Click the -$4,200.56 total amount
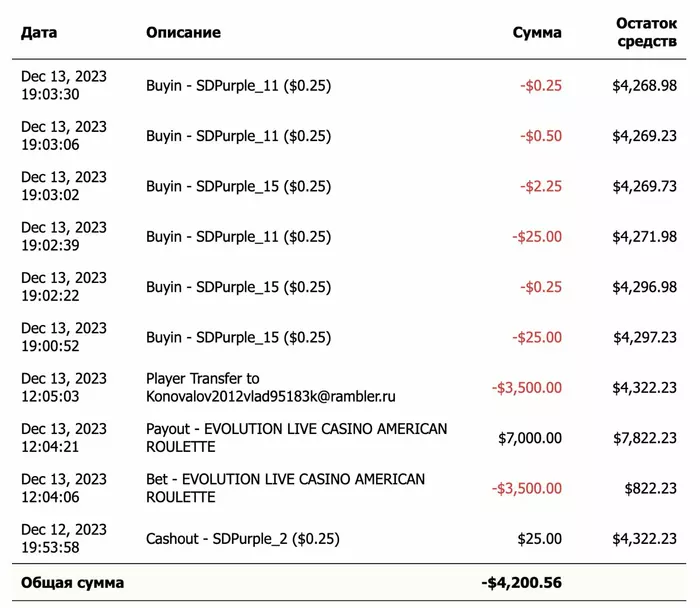Viewport: 700px width, 608px height. coord(521,583)
